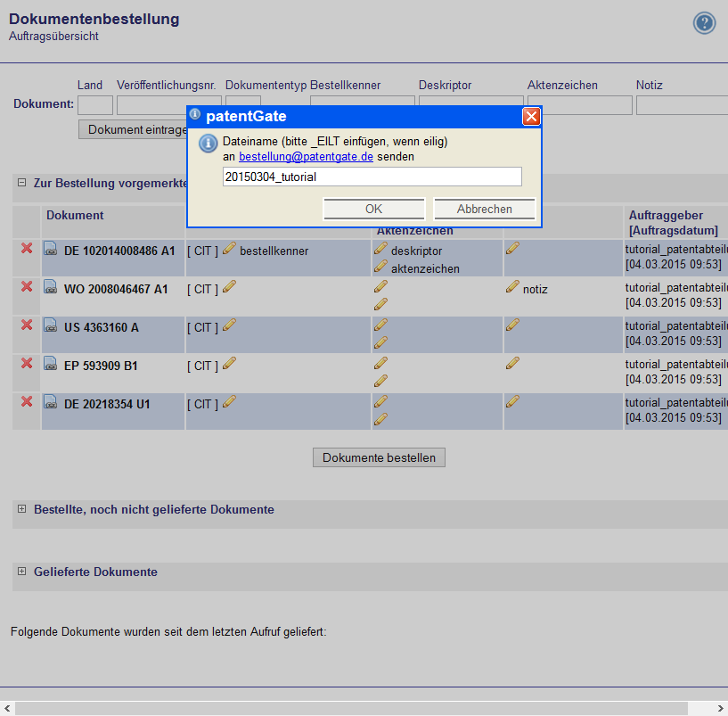
Task: Click the 'Auftraggeber [Auftragsdatum]' column header
Action: (x=674, y=223)
